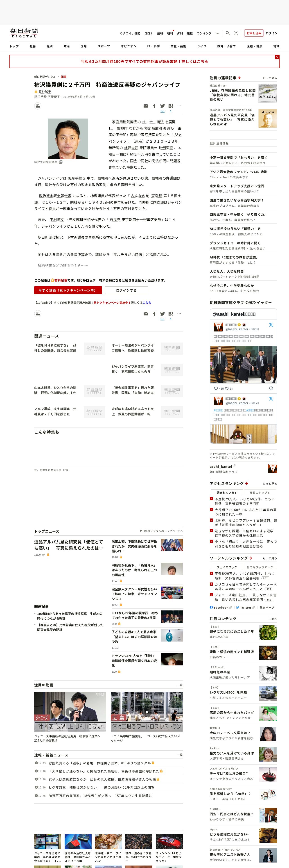This screenshot has width=289, height=868.
Task: Click the ログイン link in header
Action: (271, 33)
